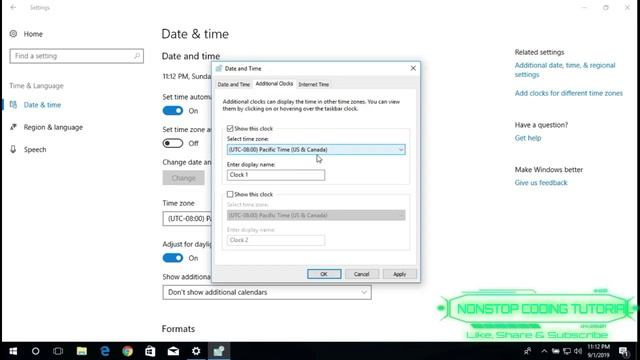Open Microsoft Edge from taskbar

point(104,351)
